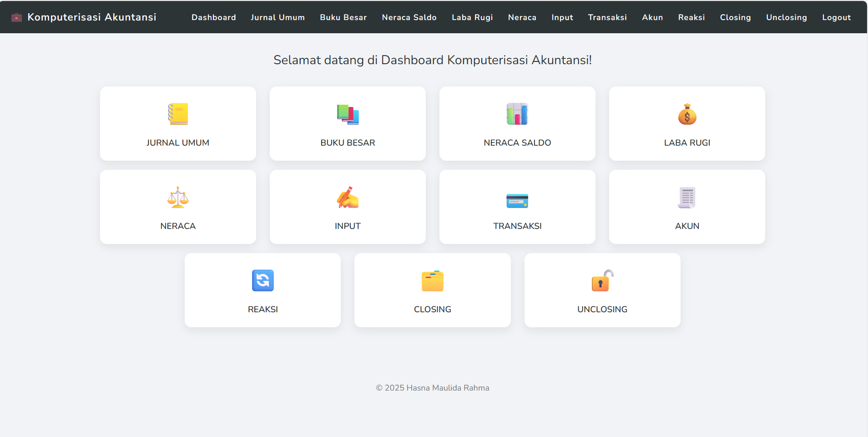Select the credit card Transaksi icon
This screenshot has height=437, width=868.
click(517, 200)
